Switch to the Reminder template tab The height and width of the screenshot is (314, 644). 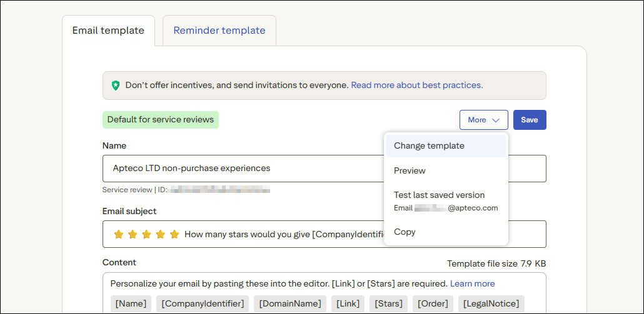[x=219, y=31]
